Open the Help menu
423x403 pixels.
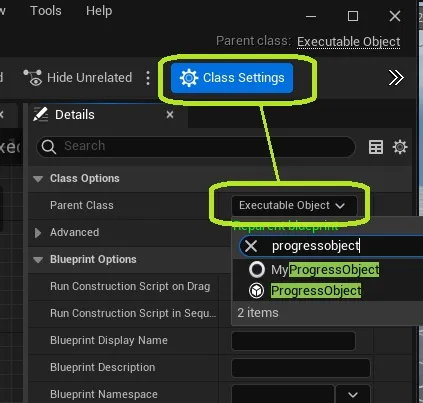click(99, 11)
